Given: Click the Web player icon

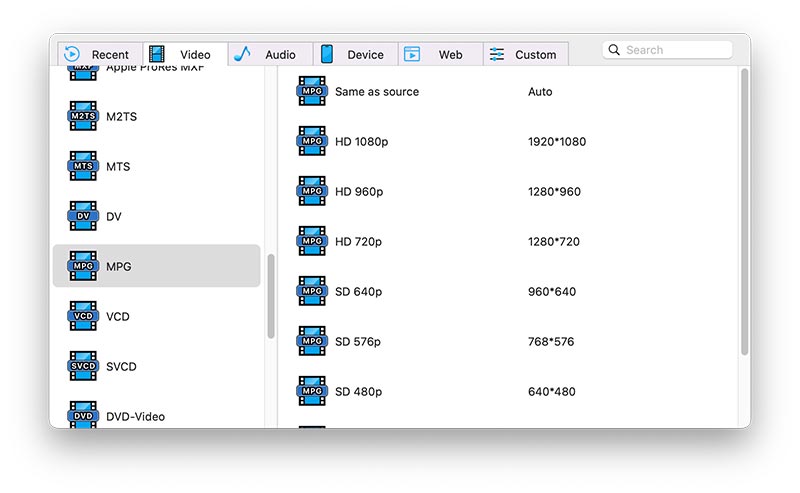Looking at the screenshot, I should coord(412,54).
